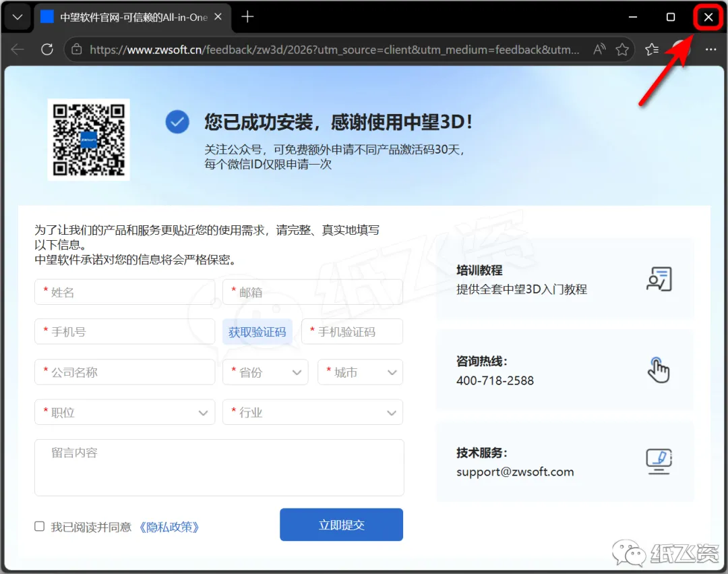Focus the 公司名称 company field
The height and width of the screenshot is (574, 728).
tap(125, 372)
